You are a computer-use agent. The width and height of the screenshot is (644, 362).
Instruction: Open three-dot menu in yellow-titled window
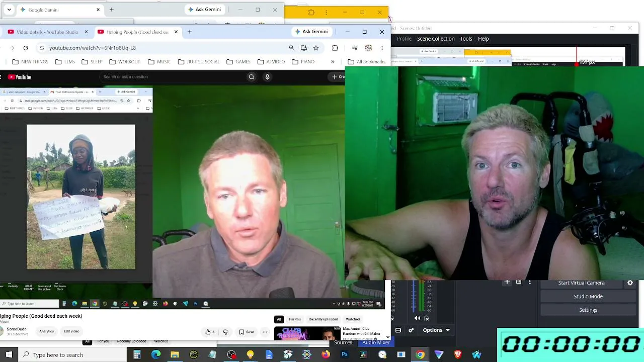[x=326, y=13]
